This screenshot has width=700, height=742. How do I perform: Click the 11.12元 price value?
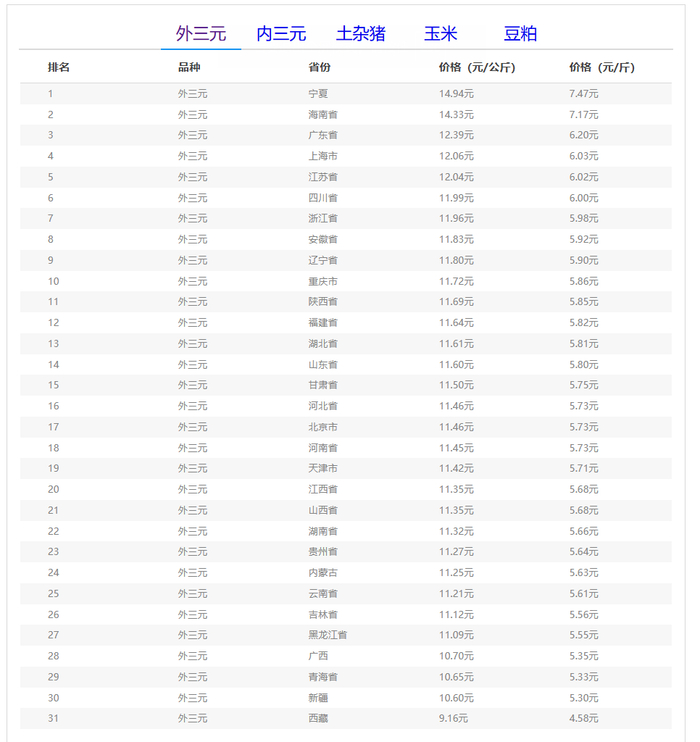pos(456,614)
